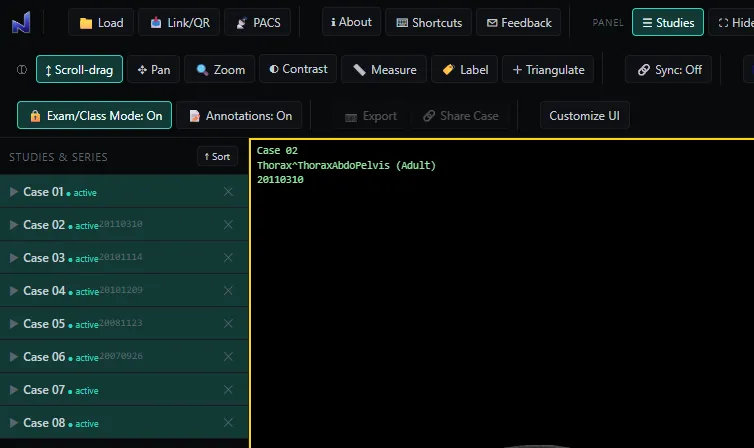754x448 pixels.
Task: Click the half-circle icon left of Scroll-drag
Action: 22,70
